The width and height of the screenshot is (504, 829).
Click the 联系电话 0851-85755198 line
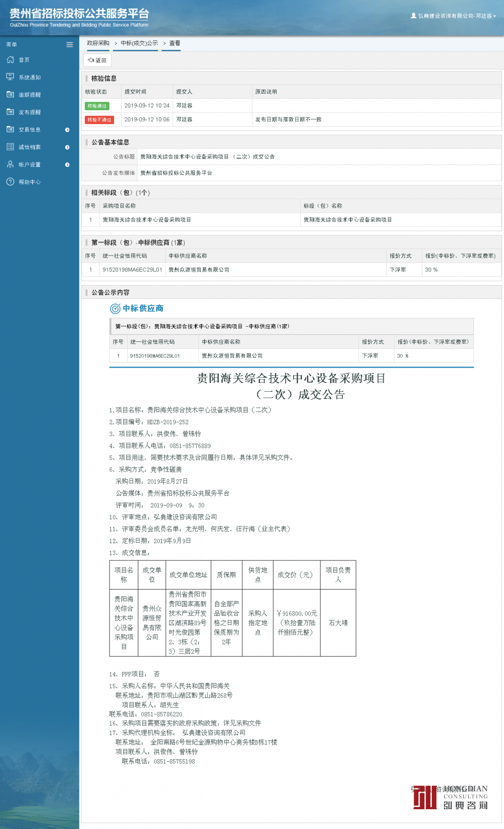tap(158, 761)
